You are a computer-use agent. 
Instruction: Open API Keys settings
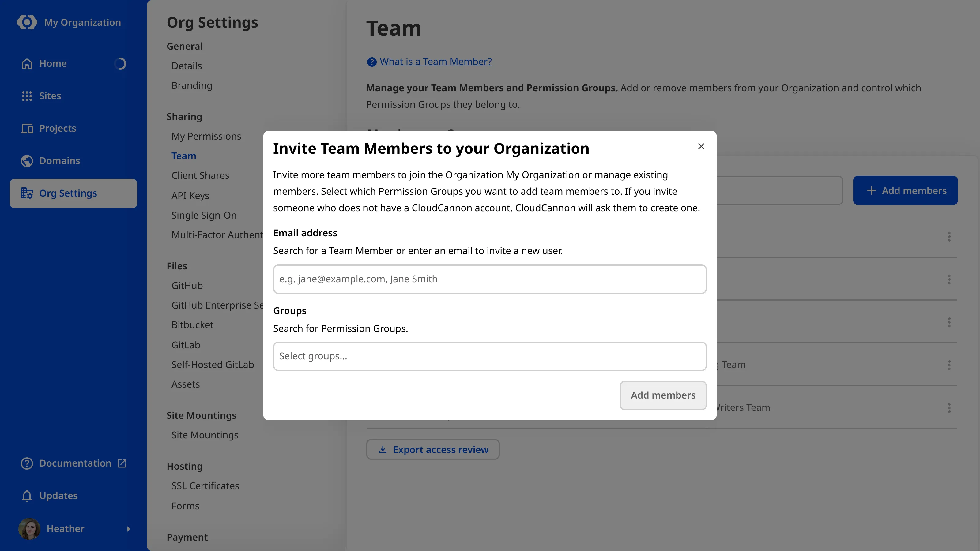pos(190,196)
